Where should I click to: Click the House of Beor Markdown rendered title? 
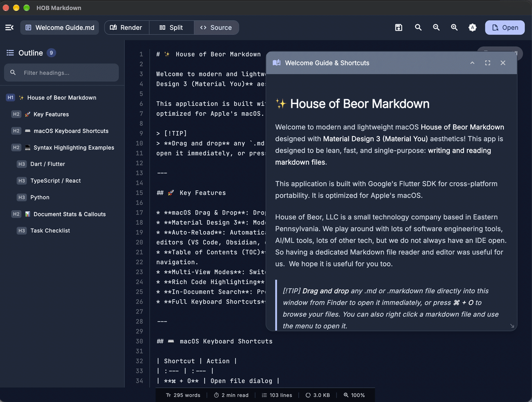click(352, 104)
